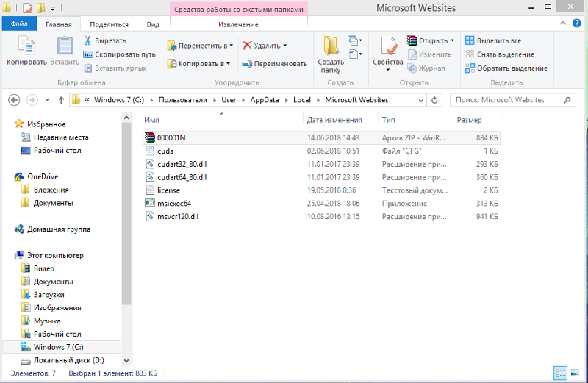Sort by Имя column header
Viewport: 588px width, 383px height.
[223, 120]
